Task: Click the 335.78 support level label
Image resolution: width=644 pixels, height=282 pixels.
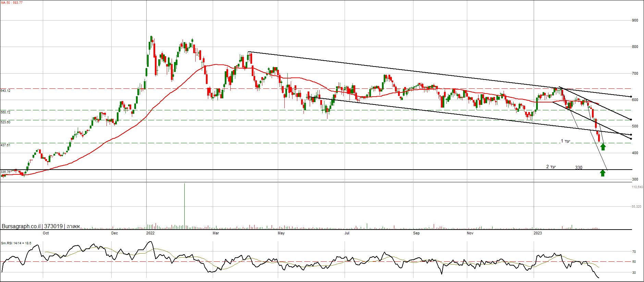Action: [x=5, y=172]
